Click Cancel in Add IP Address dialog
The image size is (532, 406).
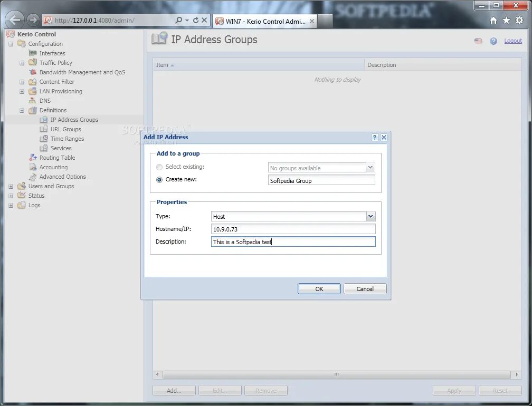click(365, 289)
